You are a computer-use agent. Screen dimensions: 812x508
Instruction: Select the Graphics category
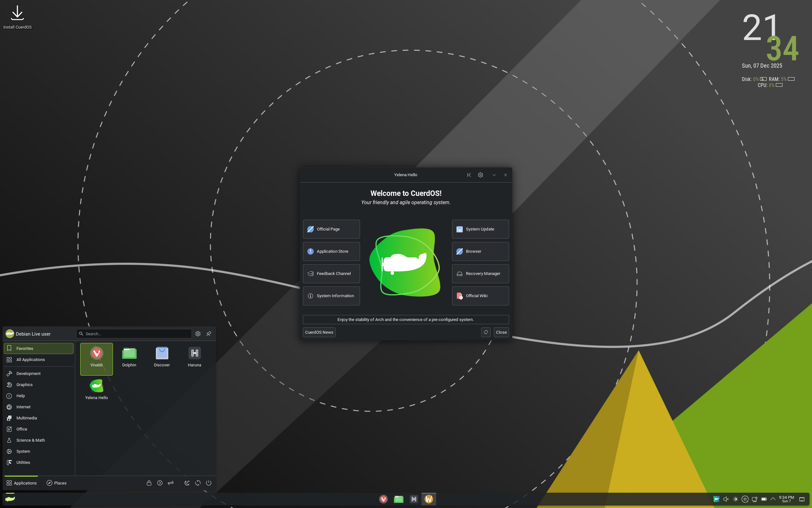pos(39,384)
